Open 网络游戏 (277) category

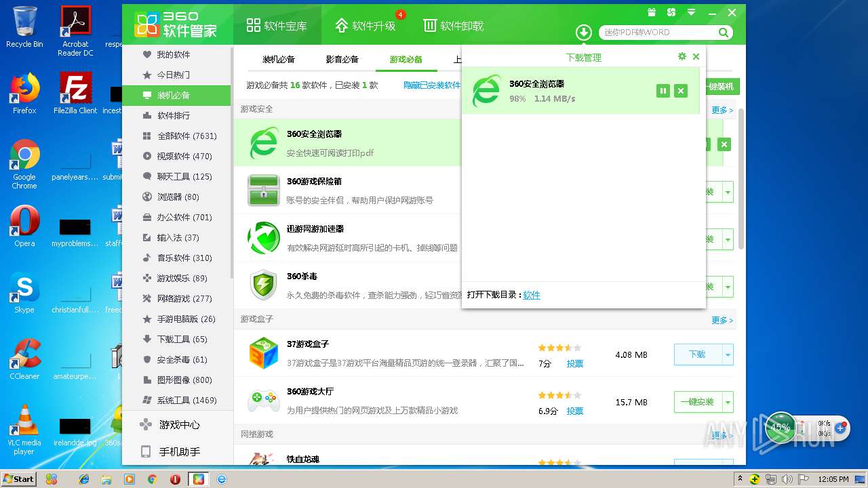[x=176, y=298]
